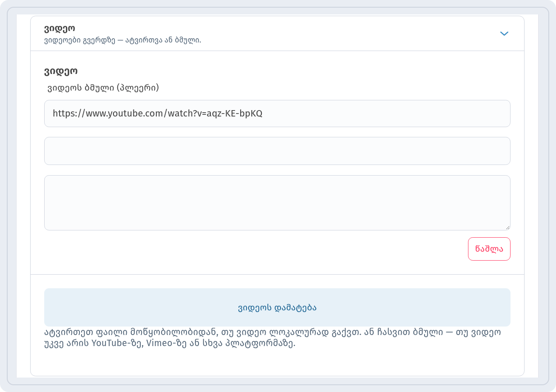The height and width of the screenshot is (392, 556).
Task: Click the middle input field to enter a title
Action: 277,151
